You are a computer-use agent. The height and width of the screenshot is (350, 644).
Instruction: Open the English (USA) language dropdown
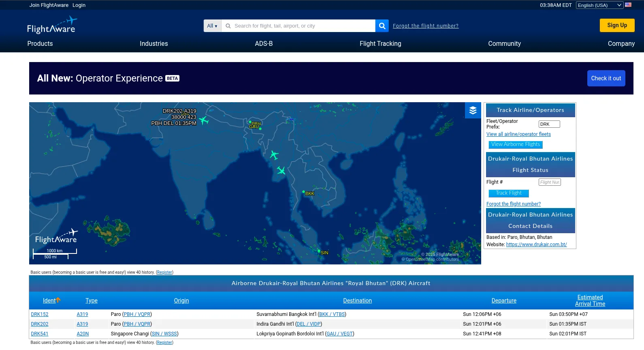pos(599,5)
